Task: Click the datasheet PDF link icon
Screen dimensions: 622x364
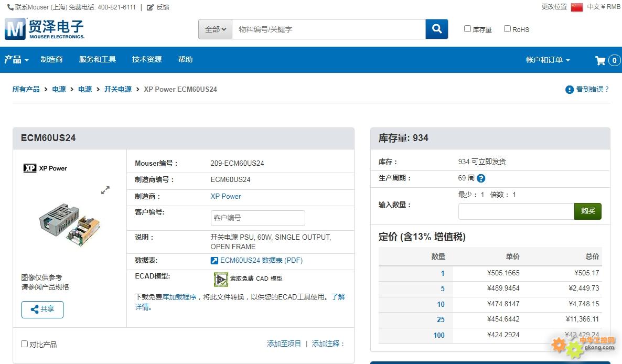Action: (x=214, y=261)
